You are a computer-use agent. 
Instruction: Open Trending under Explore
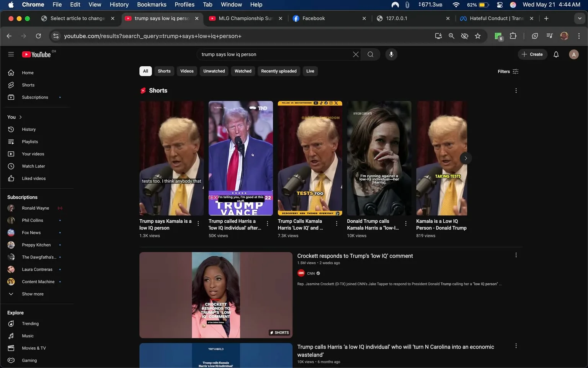tap(30, 323)
